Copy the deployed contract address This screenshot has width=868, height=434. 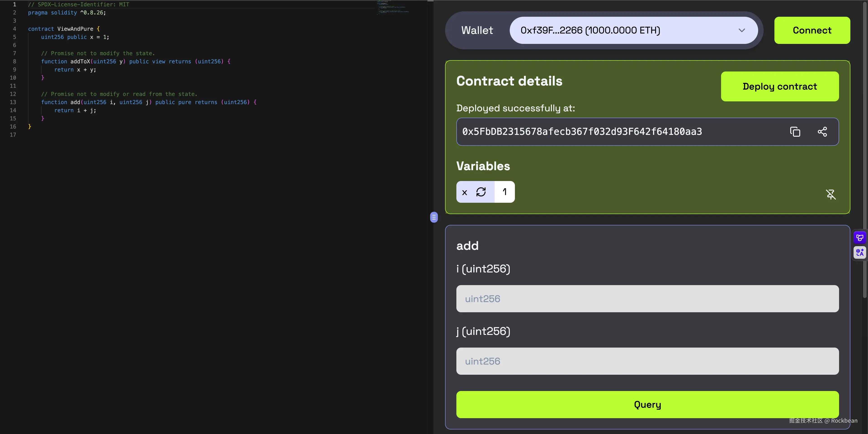click(x=795, y=131)
